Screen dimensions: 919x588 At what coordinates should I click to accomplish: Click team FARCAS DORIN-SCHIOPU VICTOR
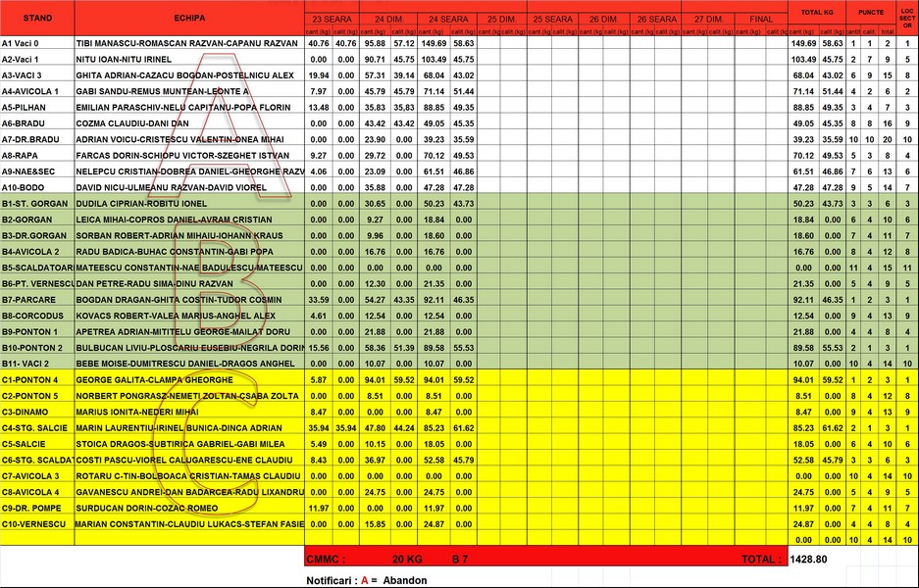coord(189,155)
